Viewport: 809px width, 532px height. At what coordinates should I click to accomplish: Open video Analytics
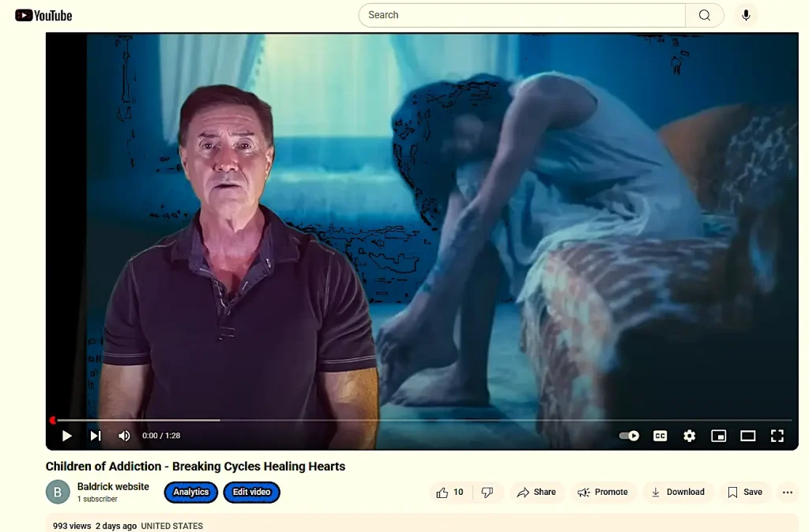click(x=191, y=493)
